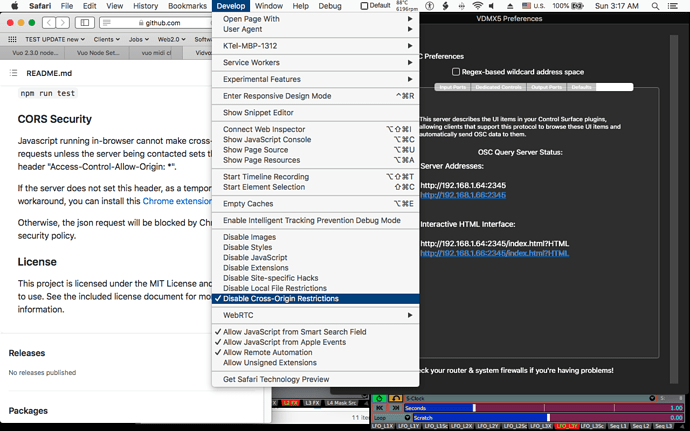Click Safari back navigation arrow
Viewport: 690px width, 431px height.
pos(49,22)
